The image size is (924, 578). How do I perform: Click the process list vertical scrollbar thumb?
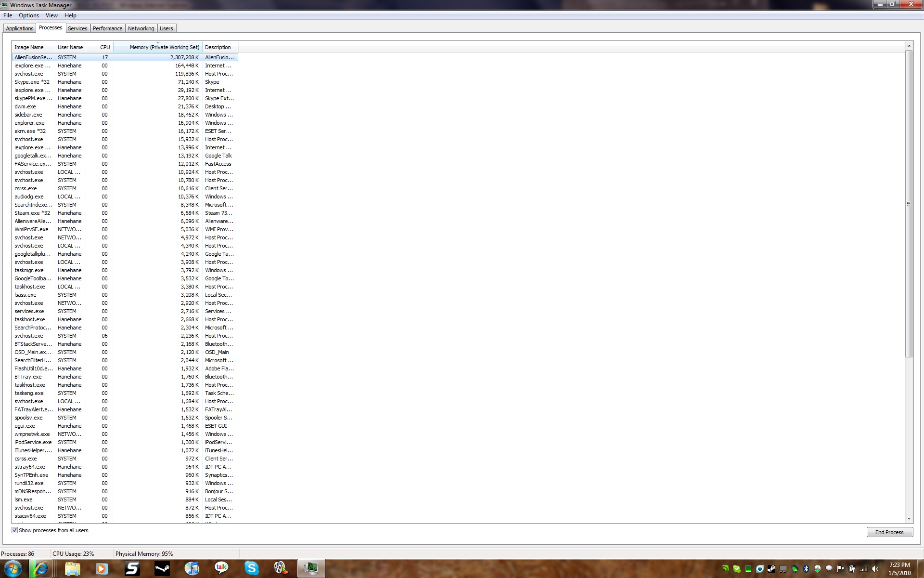pyautogui.click(x=909, y=203)
